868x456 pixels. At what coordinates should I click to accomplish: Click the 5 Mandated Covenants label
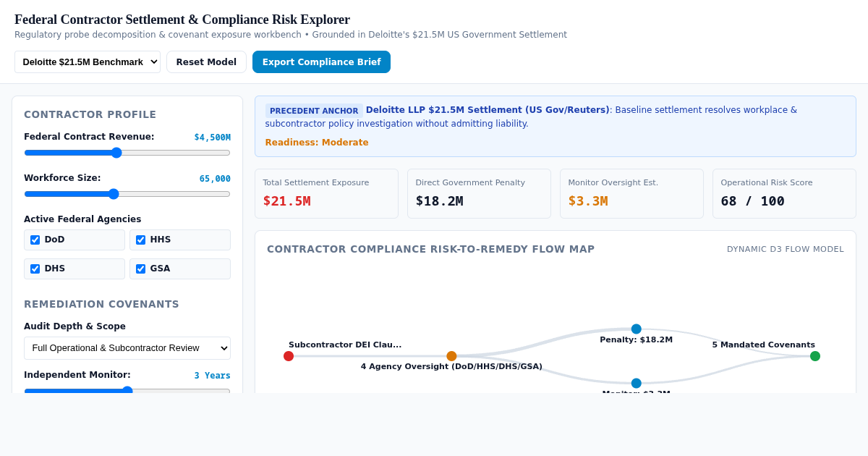(763, 345)
